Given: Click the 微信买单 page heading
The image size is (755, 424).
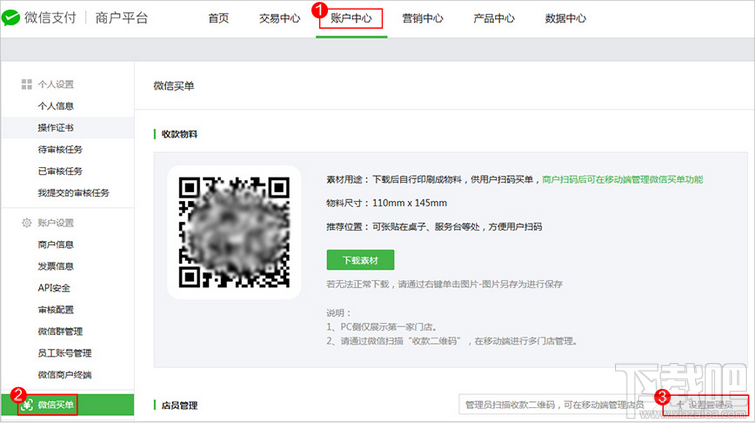Looking at the screenshot, I should click(174, 86).
